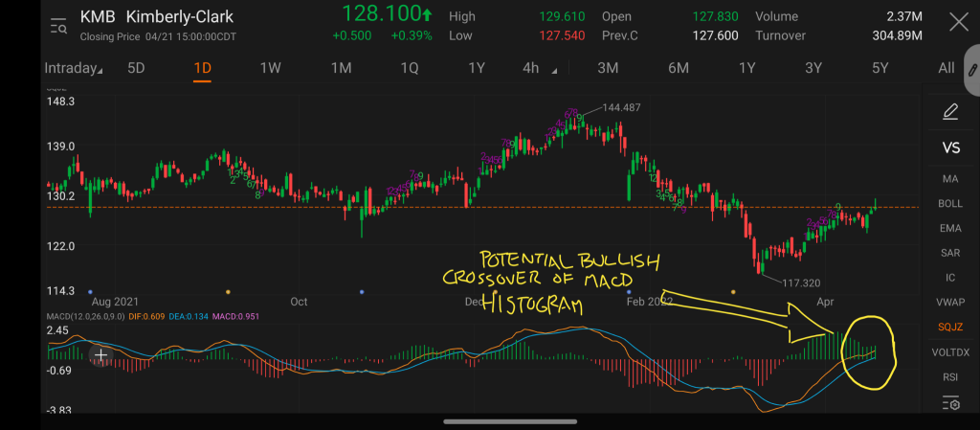
Task: Open the VS compare stocks option
Action: [x=950, y=148]
